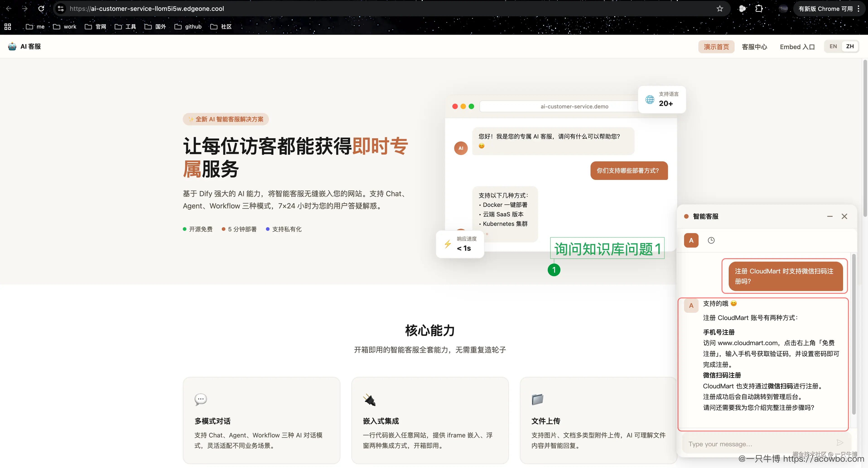
Task: Click the 5 分钟部署 feature label
Action: [x=242, y=229]
